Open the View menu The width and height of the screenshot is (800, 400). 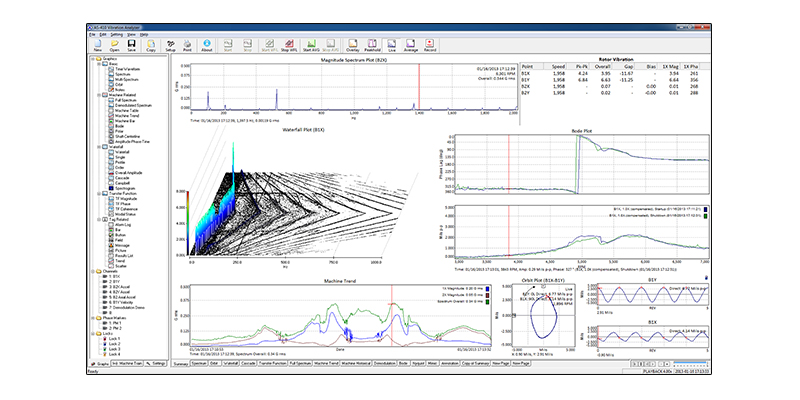(131, 34)
